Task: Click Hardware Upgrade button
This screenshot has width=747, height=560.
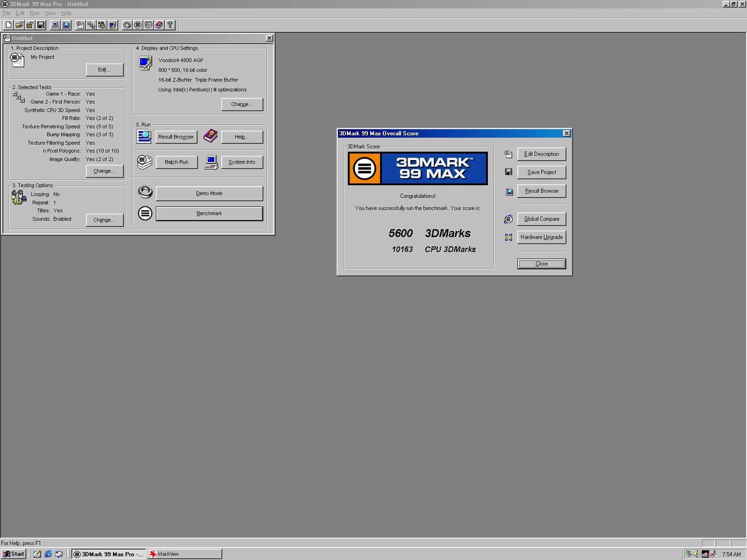Action: click(542, 237)
